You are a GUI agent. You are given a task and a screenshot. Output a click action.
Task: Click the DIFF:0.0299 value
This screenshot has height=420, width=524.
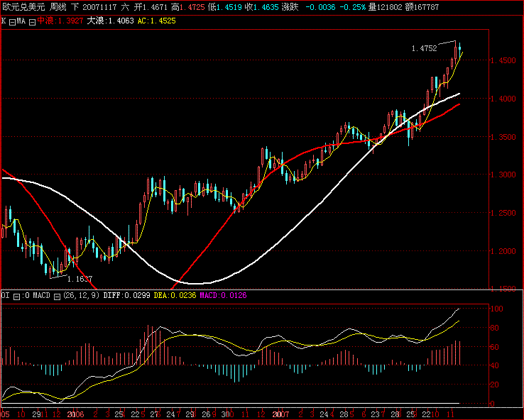point(126,295)
